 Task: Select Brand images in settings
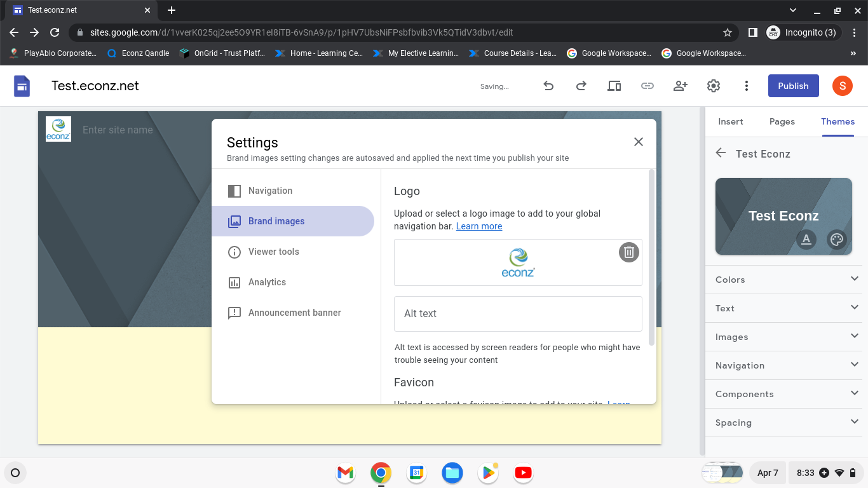click(293, 221)
